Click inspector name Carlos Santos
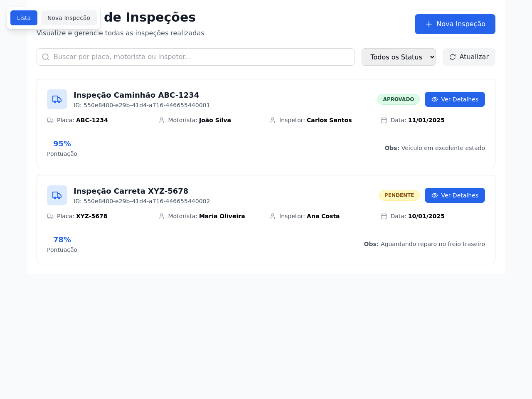 329,120
